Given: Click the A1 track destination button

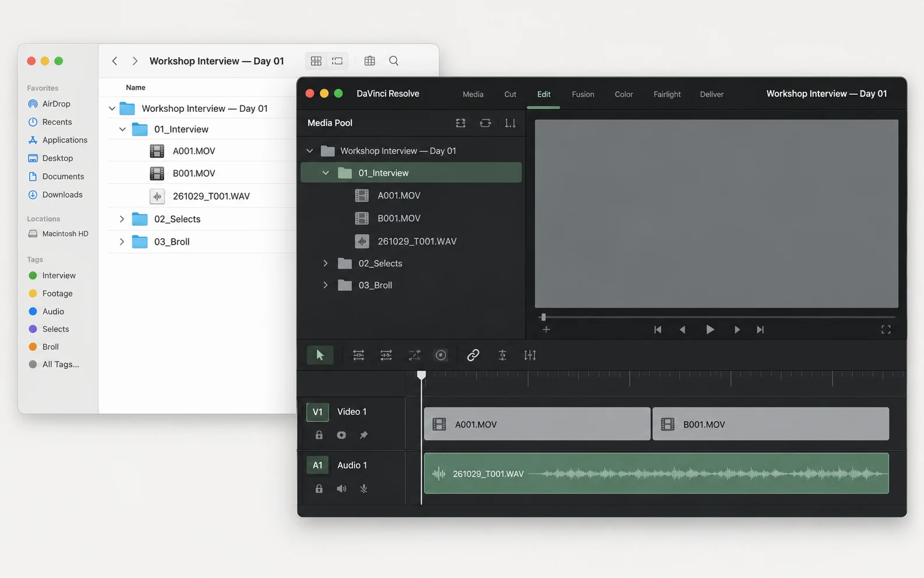Looking at the screenshot, I should [x=318, y=465].
